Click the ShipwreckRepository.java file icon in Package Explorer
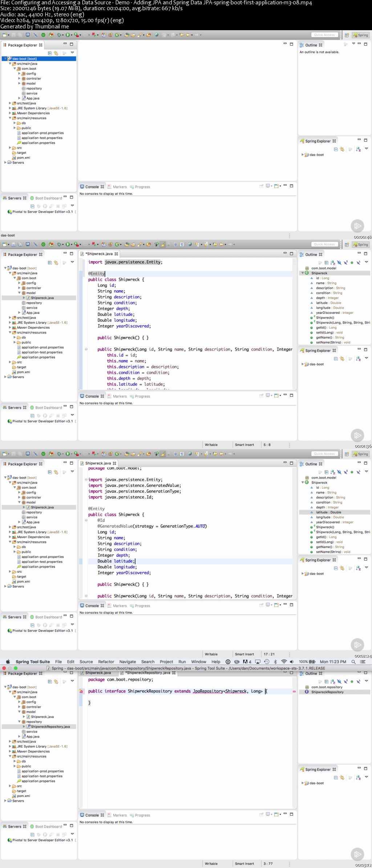 28,727
